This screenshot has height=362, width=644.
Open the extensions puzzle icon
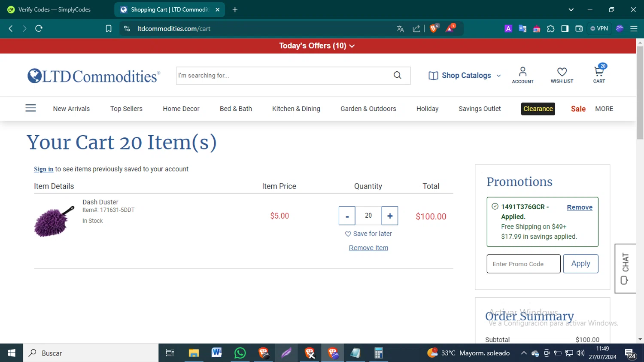click(550, 29)
